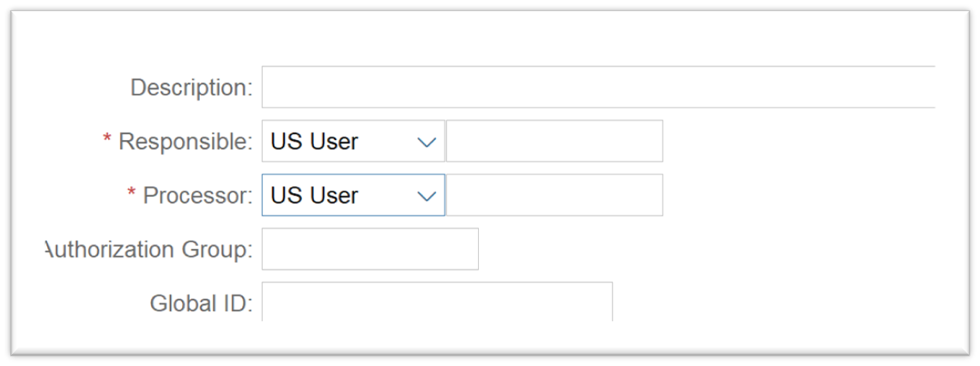
Task: Open the Responsible user type dropdown
Action: click(353, 142)
